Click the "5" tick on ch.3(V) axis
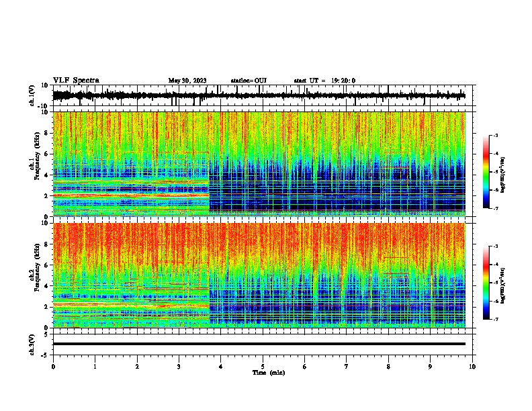Image resolution: width=532 pixels, height=411 pixels. (46, 334)
